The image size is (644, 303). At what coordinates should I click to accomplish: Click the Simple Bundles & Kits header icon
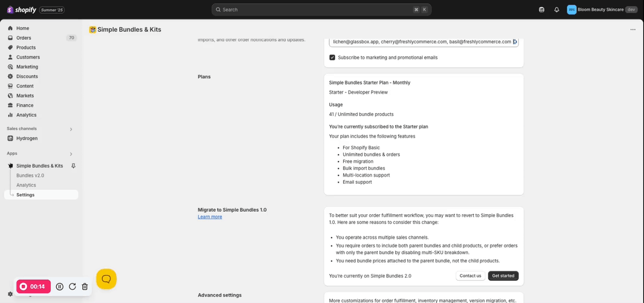(x=92, y=30)
